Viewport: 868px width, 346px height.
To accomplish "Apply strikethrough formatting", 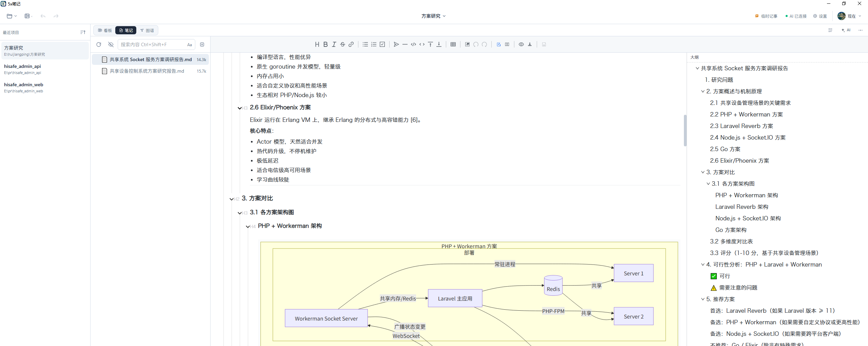I will pyautogui.click(x=342, y=44).
